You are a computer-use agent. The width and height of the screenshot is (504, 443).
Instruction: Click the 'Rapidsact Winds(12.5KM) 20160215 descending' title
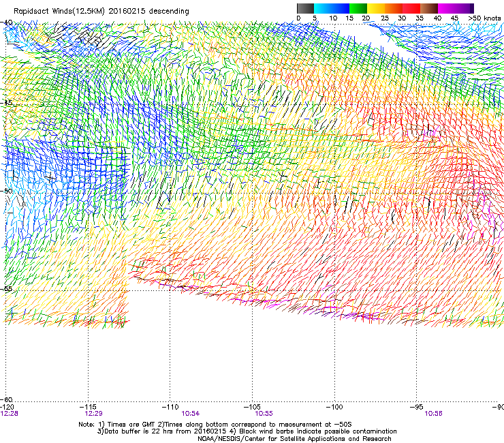point(101,12)
